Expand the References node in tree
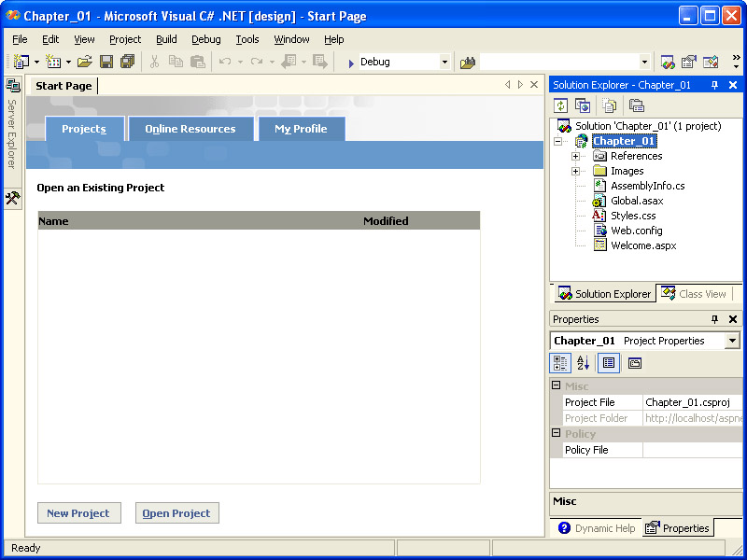 tap(576, 156)
